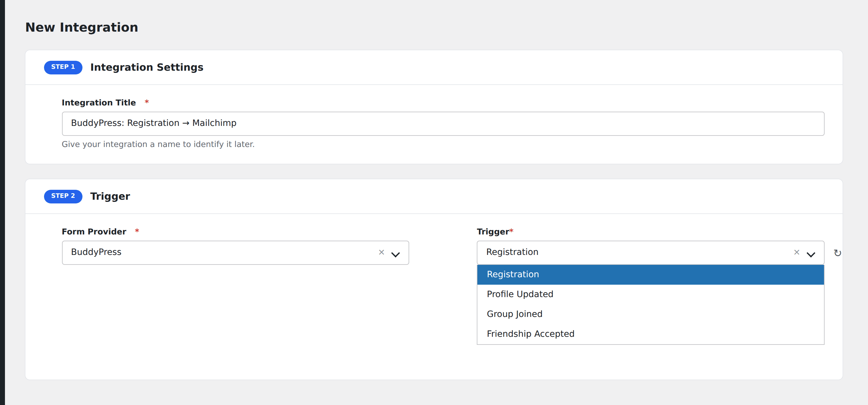Click the BuddyPress provider combo box
The width and height of the screenshot is (868, 405).
tap(235, 252)
